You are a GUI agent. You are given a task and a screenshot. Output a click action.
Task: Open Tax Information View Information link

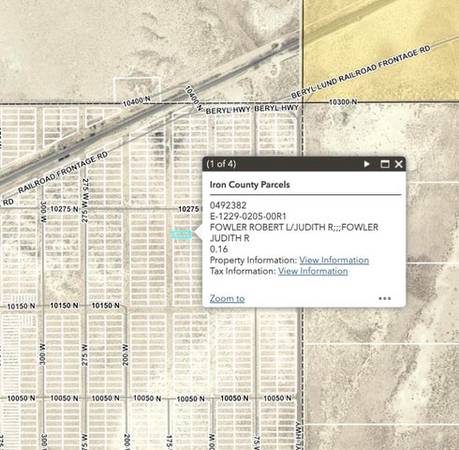pyautogui.click(x=313, y=271)
